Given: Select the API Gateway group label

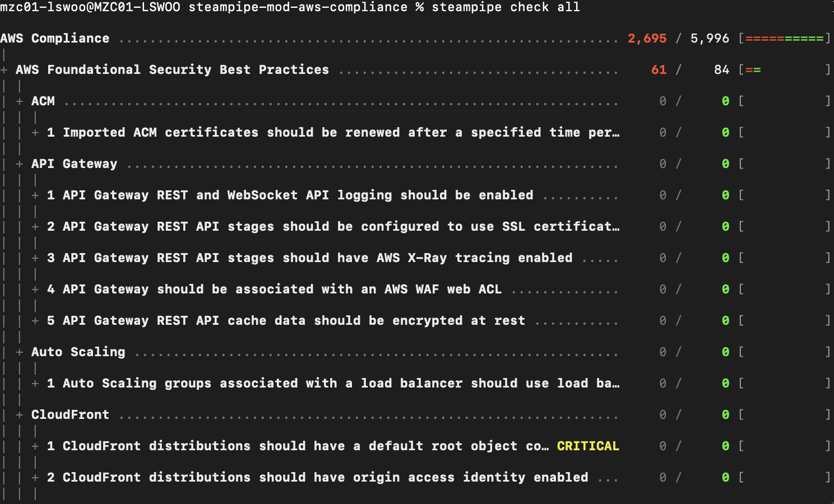Looking at the screenshot, I should (x=75, y=164).
